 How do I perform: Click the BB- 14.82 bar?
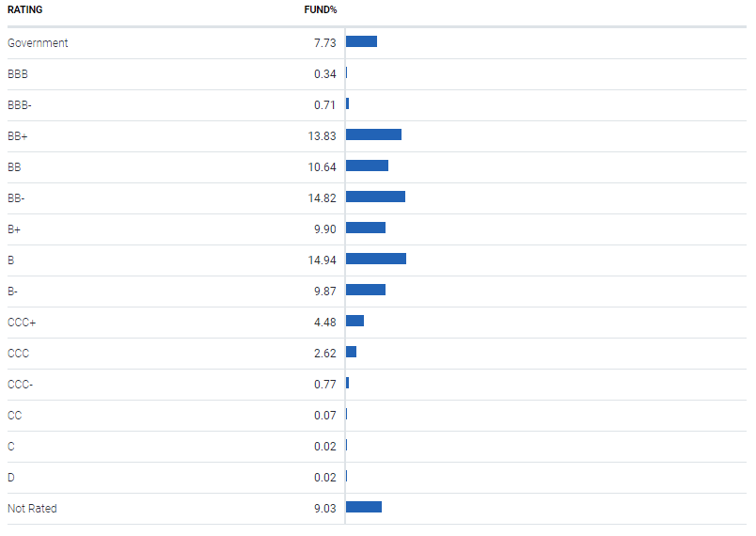375,197
